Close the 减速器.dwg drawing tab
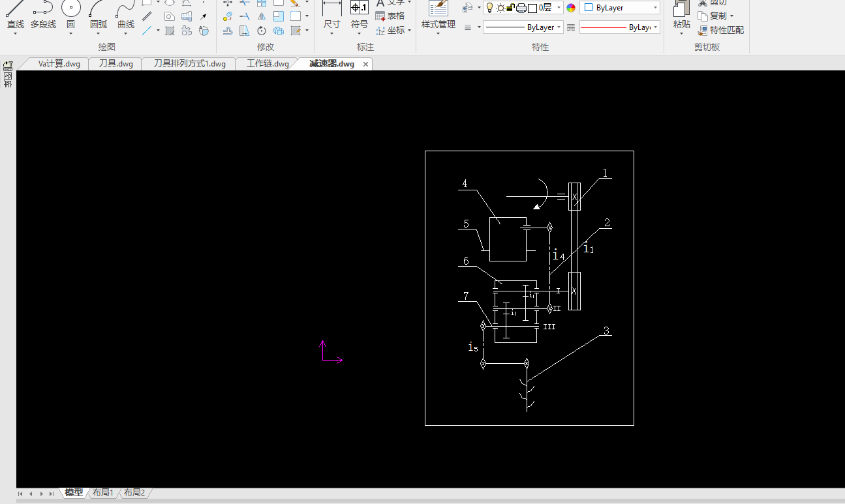Image resolution: width=845 pixels, height=504 pixels. (366, 64)
